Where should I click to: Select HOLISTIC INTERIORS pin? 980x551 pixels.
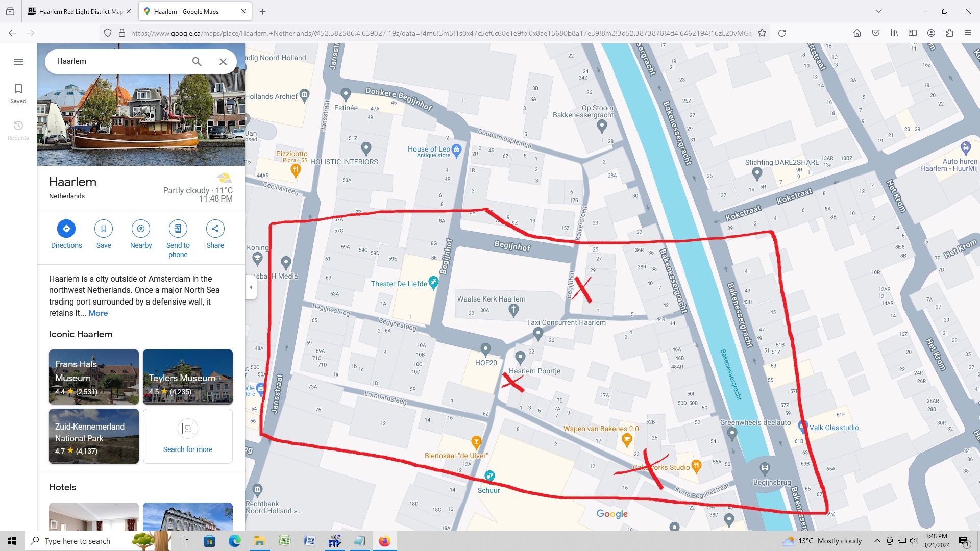pyautogui.click(x=366, y=149)
